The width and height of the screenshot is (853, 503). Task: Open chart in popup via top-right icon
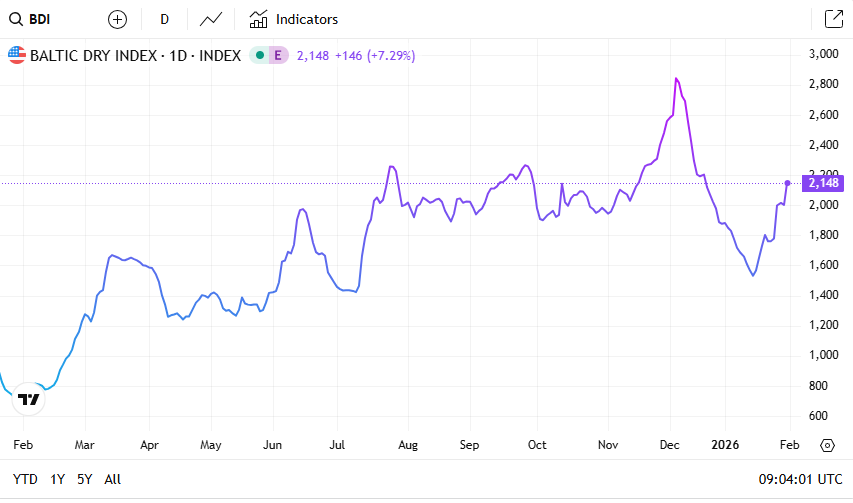[x=832, y=19]
